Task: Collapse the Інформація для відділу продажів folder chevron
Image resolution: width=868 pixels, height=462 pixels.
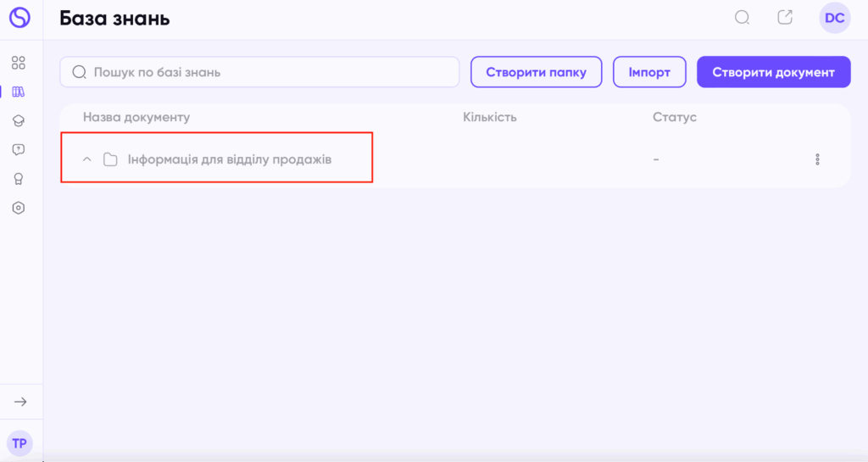Action: coord(87,159)
